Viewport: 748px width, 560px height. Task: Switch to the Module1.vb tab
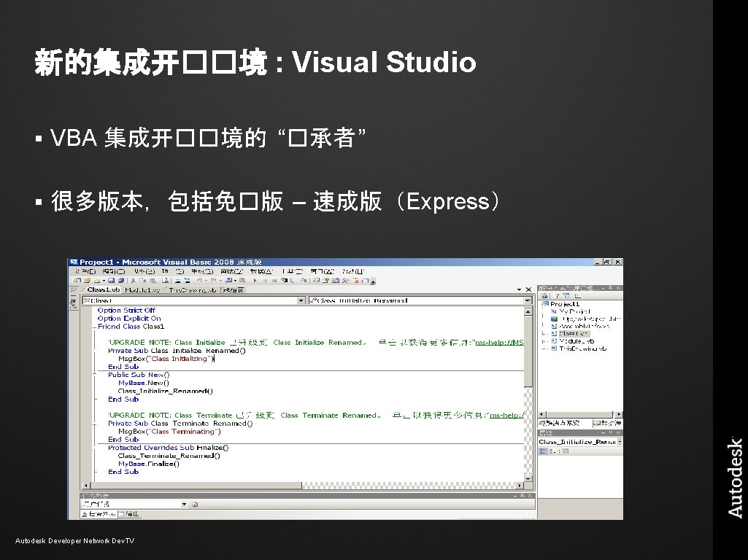tap(142, 289)
